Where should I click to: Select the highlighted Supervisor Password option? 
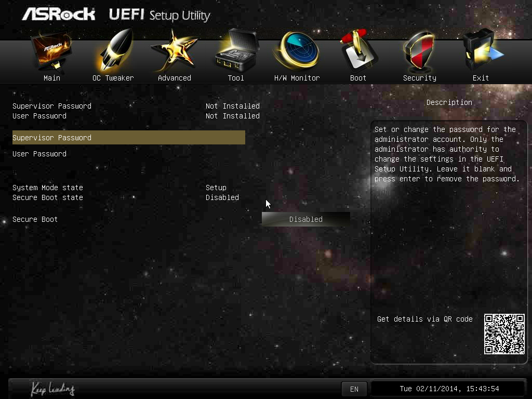(128, 138)
